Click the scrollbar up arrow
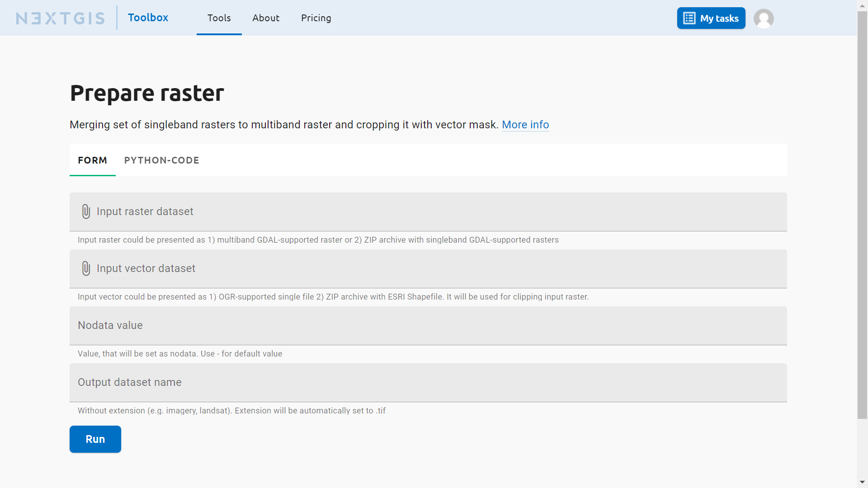This screenshot has height=488, width=868. pyautogui.click(x=862, y=5)
